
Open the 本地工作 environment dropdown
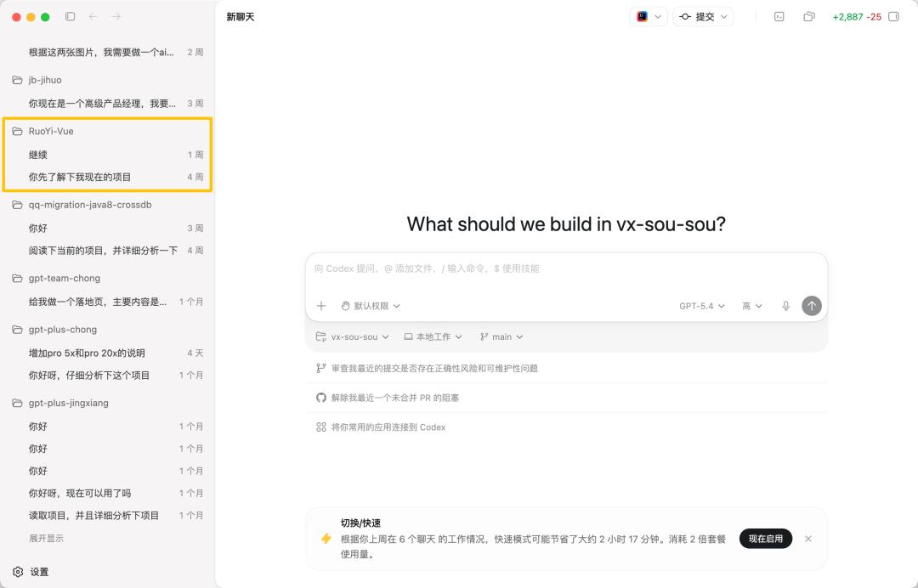[433, 337]
